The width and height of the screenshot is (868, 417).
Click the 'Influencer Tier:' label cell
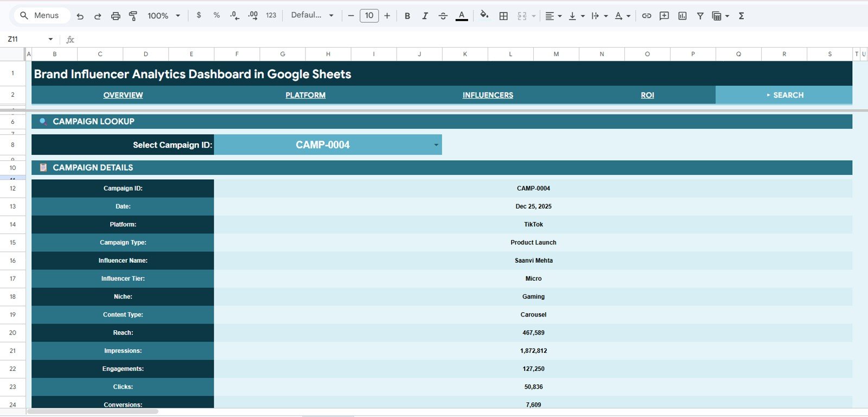(x=123, y=279)
